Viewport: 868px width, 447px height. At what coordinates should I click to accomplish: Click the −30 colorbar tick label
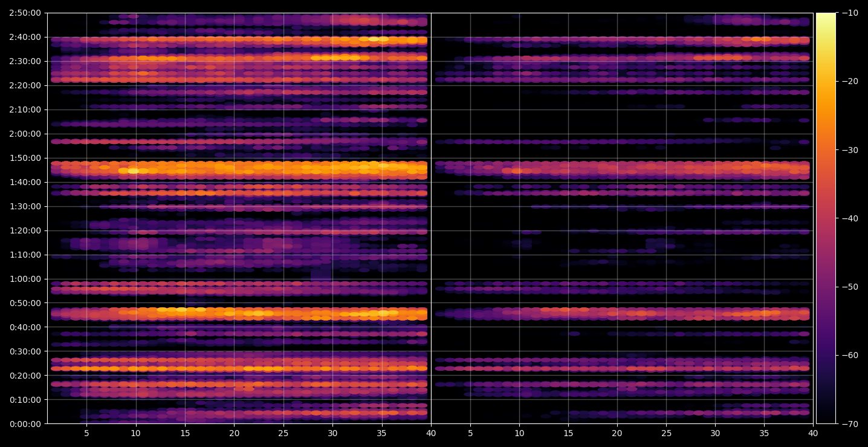(849, 150)
